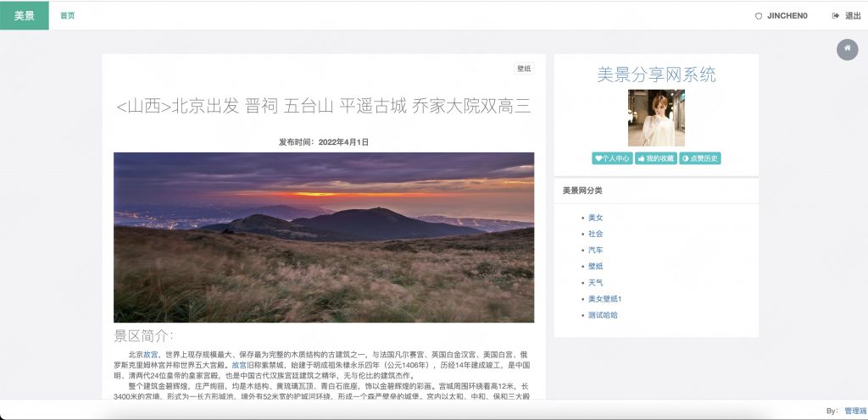Click the 退出 logout button

pos(847,15)
